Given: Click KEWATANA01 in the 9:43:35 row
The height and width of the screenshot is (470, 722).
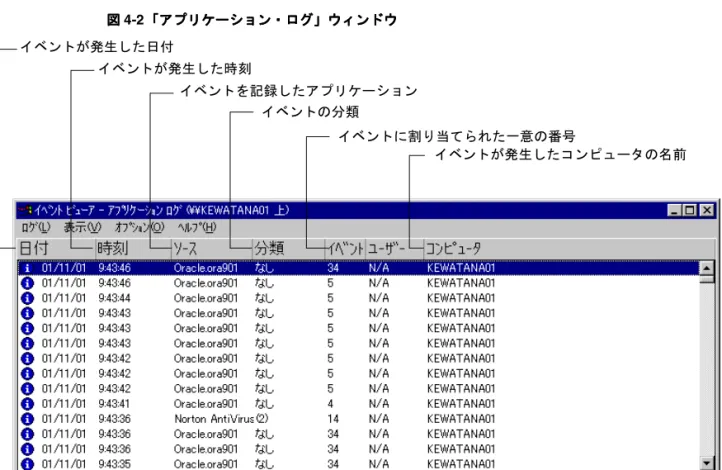Looking at the screenshot, I should [x=460, y=464].
